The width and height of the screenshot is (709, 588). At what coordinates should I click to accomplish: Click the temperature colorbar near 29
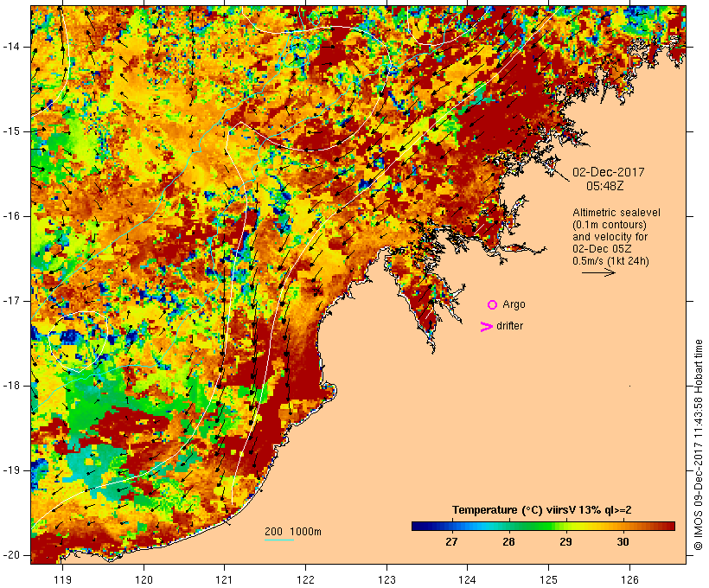565,526
